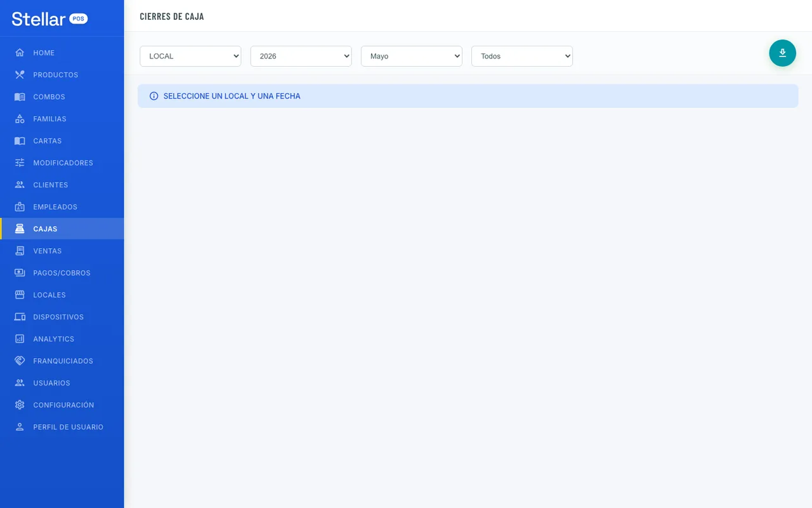Select the active CAJAS item
Viewport: 812px width, 508px height.
click(x=62, y=229)
